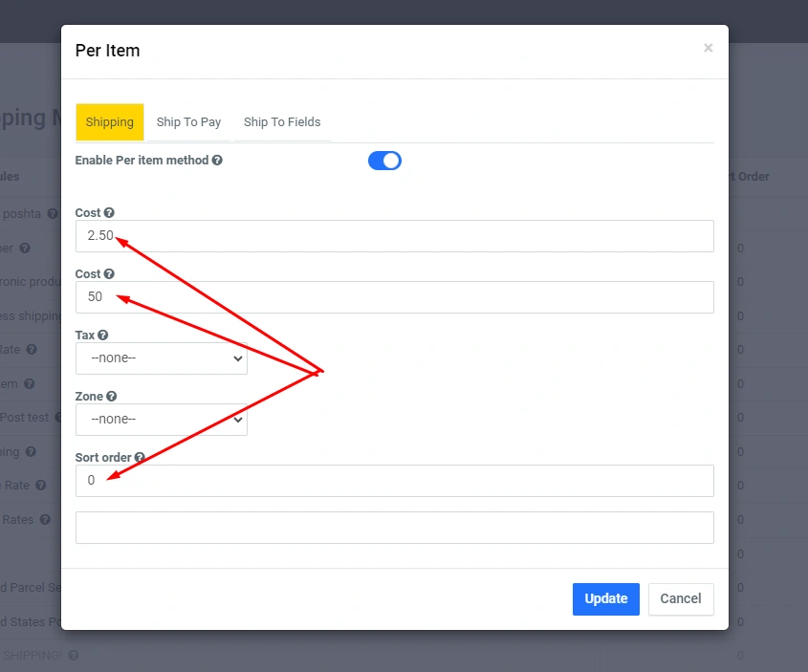Open the Tax dropdown
808x672 pixels.
[162, 358]
